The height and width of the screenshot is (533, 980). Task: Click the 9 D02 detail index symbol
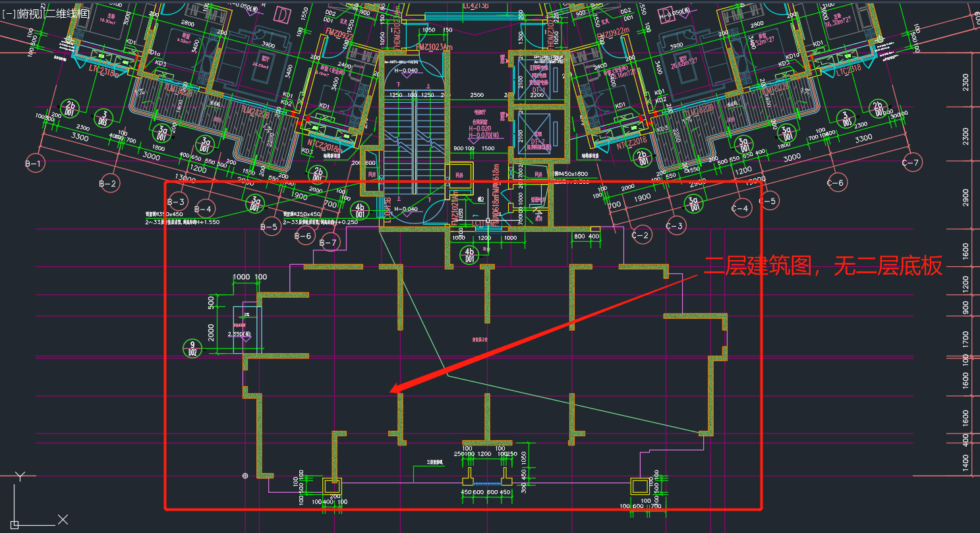pyautogui.click(x=192, y=348)
